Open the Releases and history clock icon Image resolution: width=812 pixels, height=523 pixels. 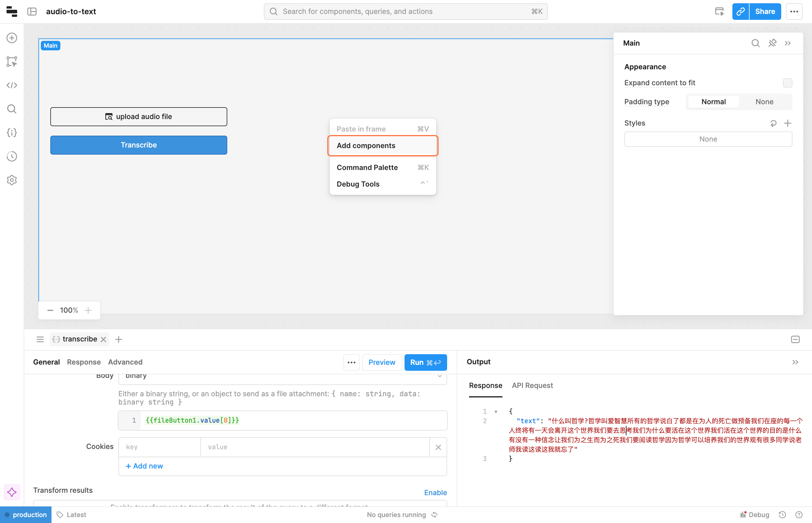click(12, 156)
